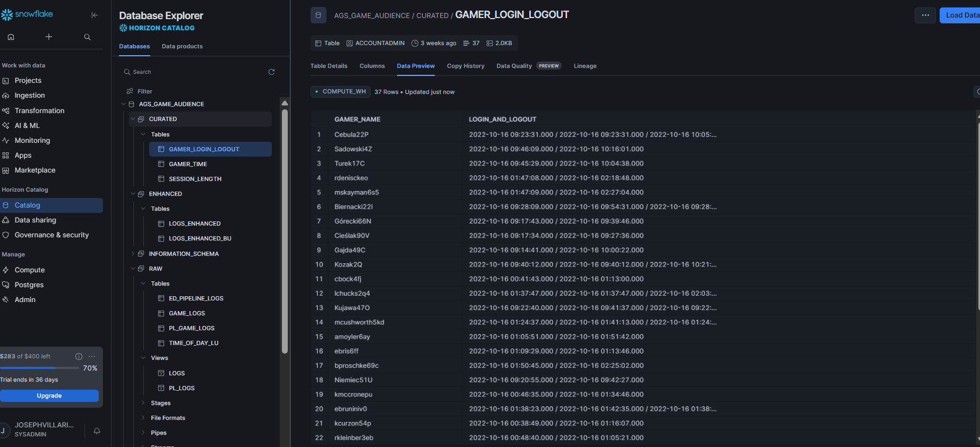Viewport: 980px width, 447px height.
Task: Collapse the AGS_GAME_AUDIENCE database node
Action: point(123,104)
